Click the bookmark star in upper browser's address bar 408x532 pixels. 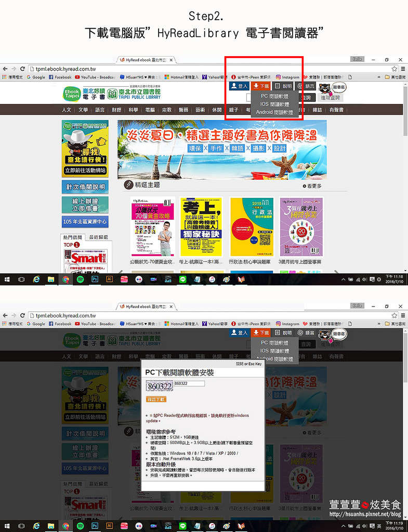tap(394, 69)
